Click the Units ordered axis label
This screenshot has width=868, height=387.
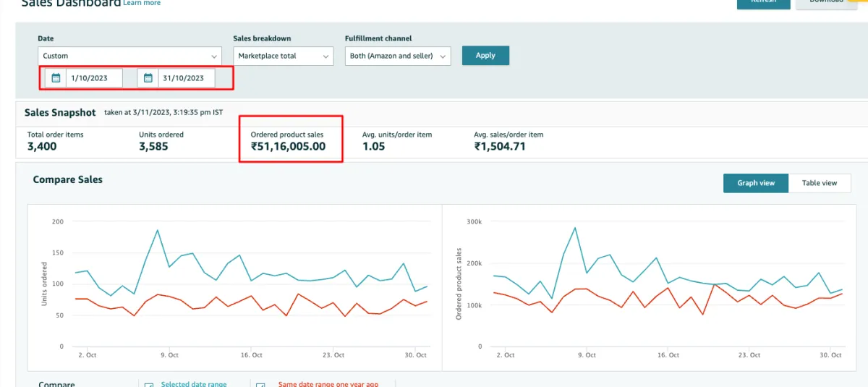pyautogui.click(x=44, y=284)
